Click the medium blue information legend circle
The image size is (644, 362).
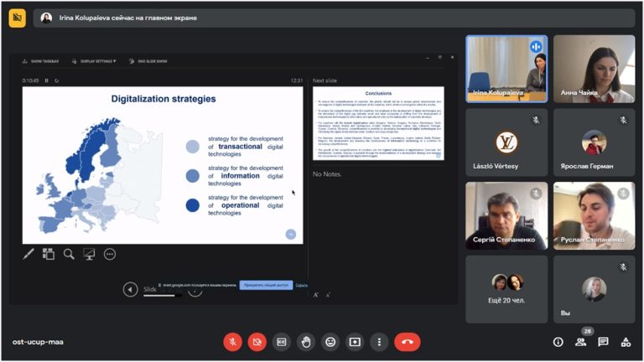click(193, 176)
